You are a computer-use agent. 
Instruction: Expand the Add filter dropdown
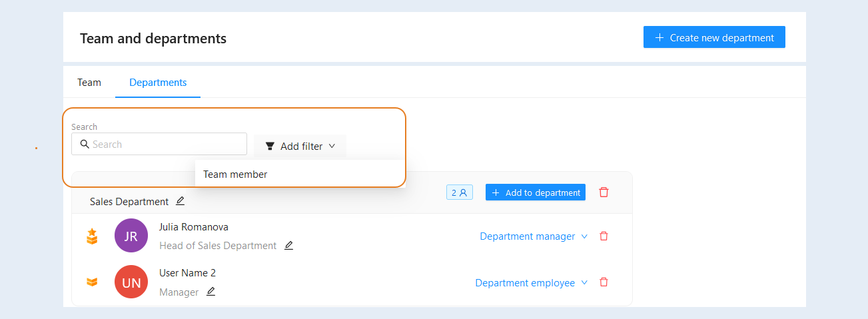tap(300, 146)
